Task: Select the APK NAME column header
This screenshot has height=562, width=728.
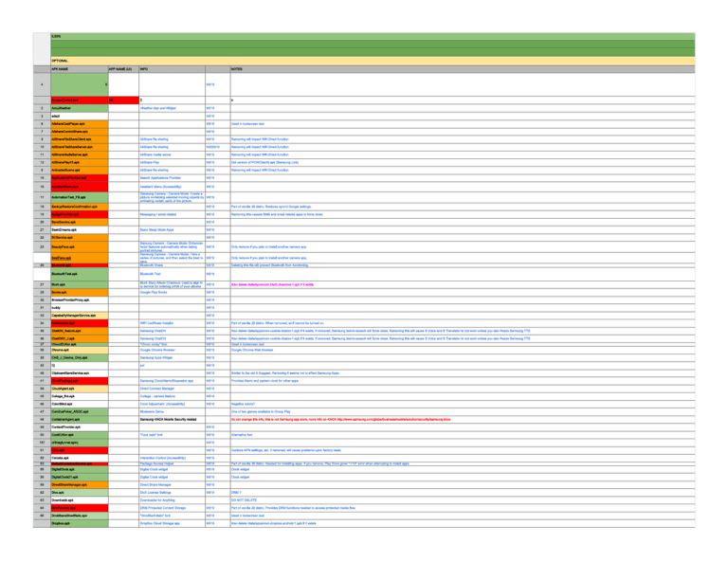Action: click(x=80, y=68)
